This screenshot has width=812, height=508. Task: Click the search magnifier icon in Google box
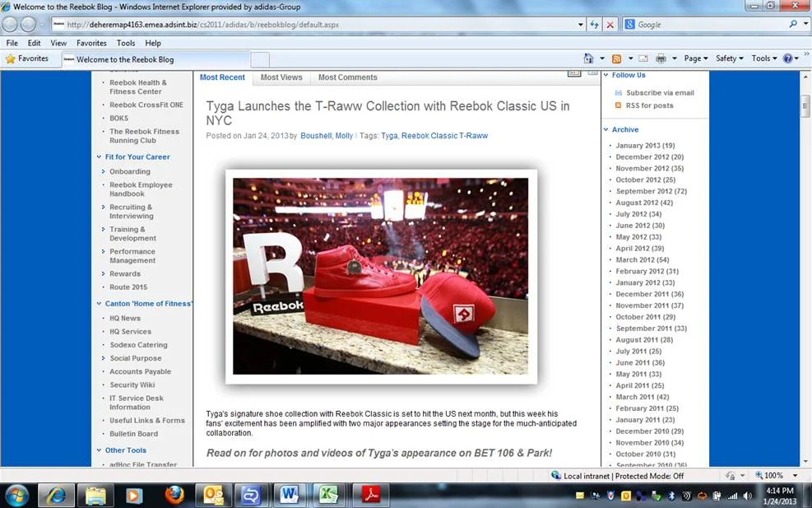(793, 24)
